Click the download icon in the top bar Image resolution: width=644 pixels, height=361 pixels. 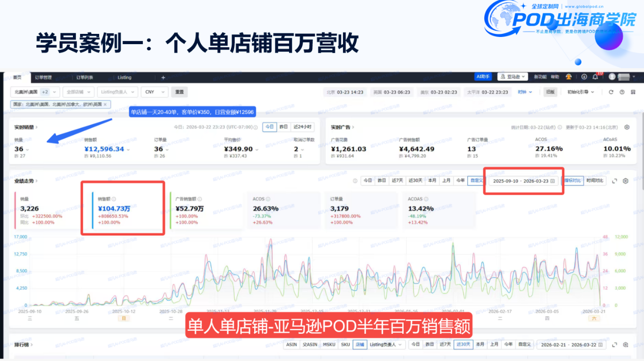pyautogui.click(x=584, y=77)
